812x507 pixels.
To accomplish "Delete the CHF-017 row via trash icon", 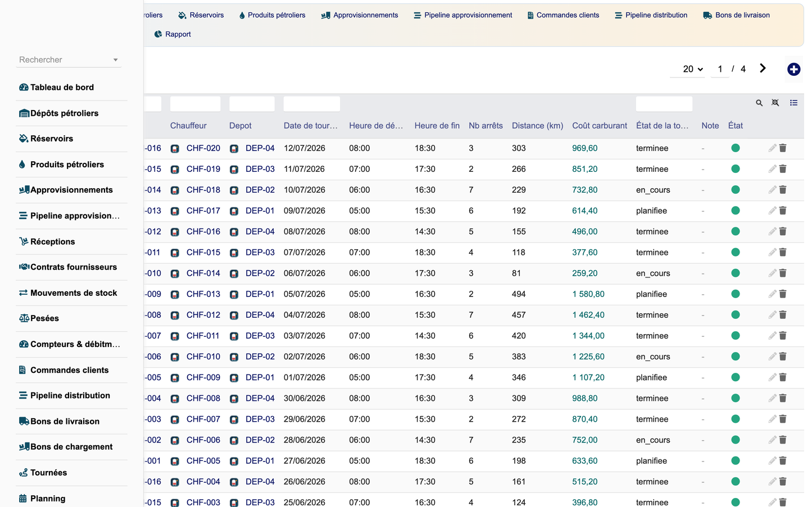I will tap(783, 211).
